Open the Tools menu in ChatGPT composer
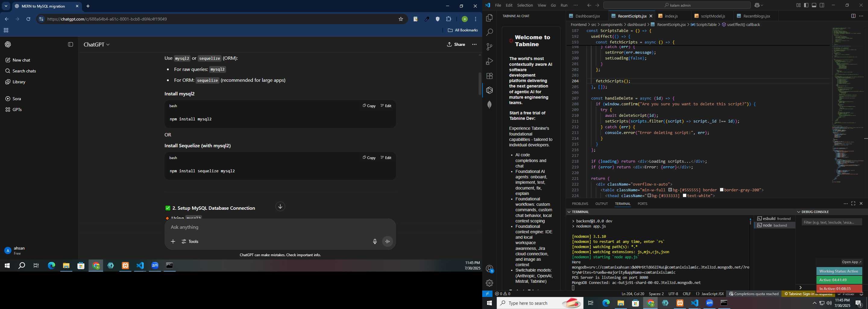This screenshot has width=868, height=309. [x=190, y=241]
